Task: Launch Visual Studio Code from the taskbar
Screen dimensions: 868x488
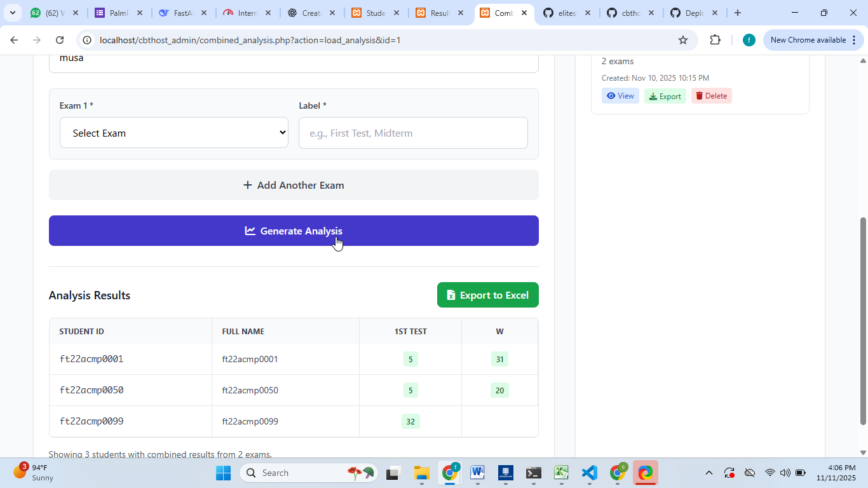Action: pos(589,473)
